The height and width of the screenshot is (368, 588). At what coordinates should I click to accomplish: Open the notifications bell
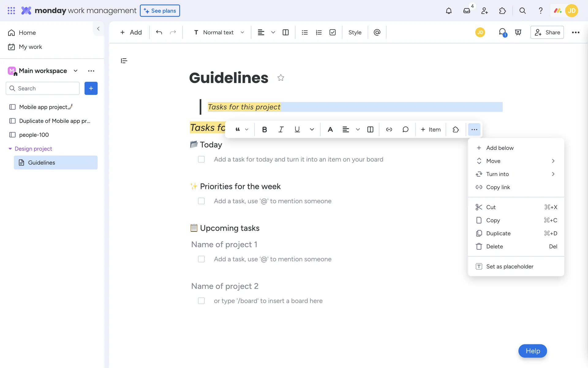[449, 11]
